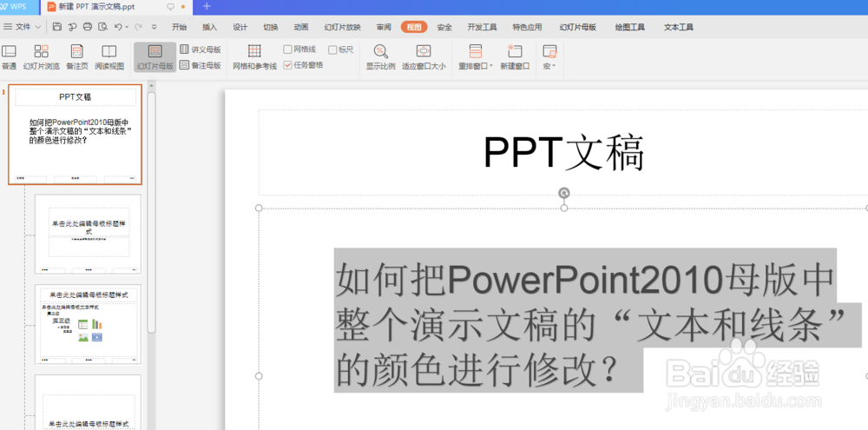The image size is (868, 430).
Task: Open 网格和参考线 grid settings
Action: [x=254, y=57]
